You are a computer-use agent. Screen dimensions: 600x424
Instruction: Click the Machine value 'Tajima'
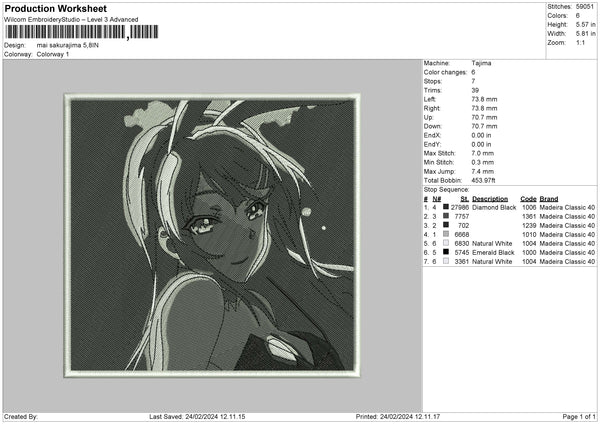pyautogui.click(x=481, y=63)
